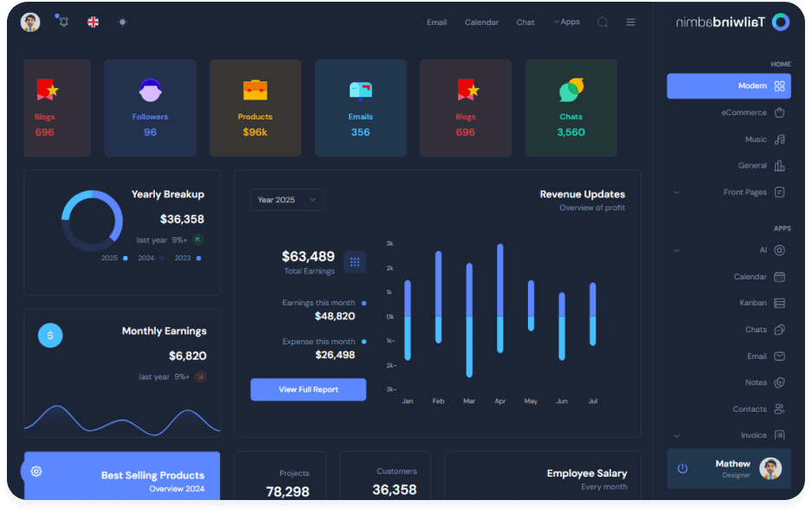Screen dimensions: 812x513
Task: Open search with the magnifier icon
Action: click(603, 22)
